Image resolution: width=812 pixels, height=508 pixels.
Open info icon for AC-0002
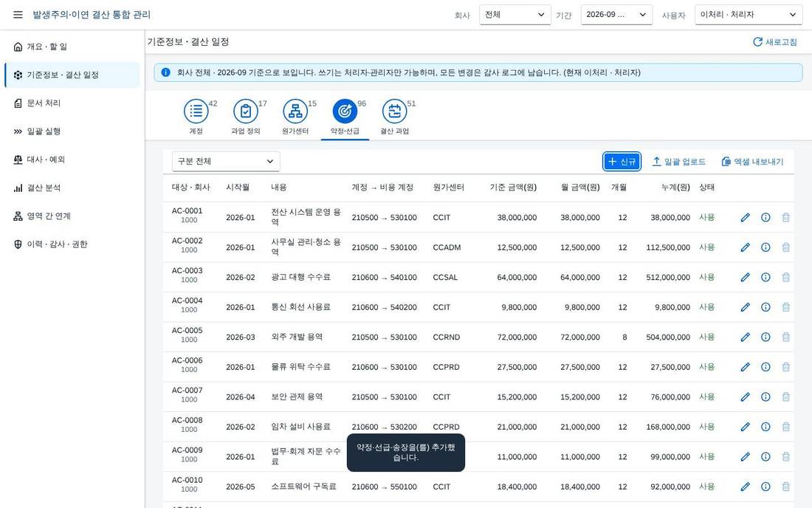765,247
